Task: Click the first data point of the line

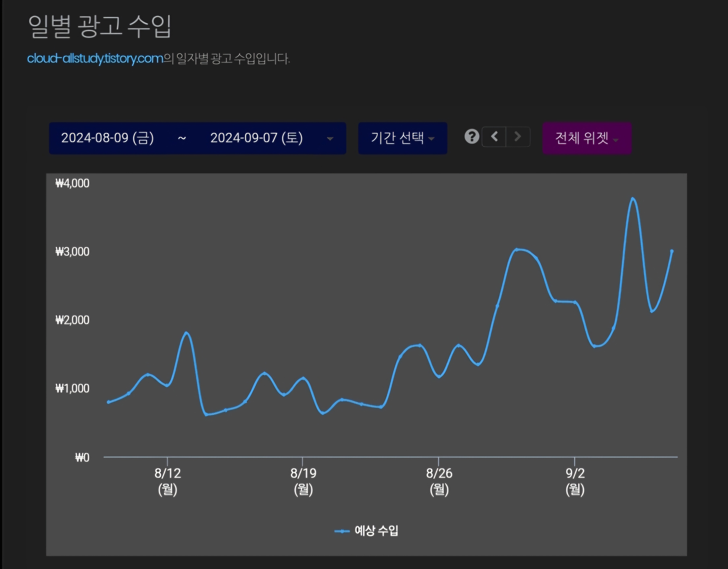Action: [x=108, y=402]
